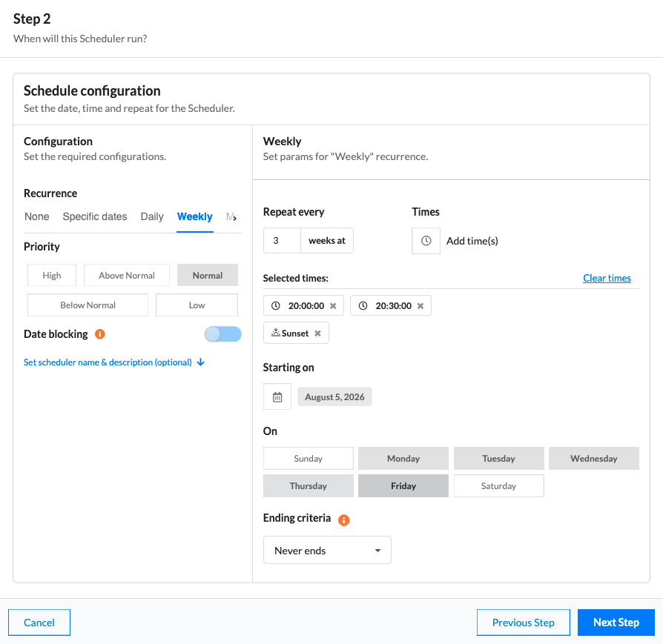Click the 20:30:00 time chip text
This screenshot has height=644, width=663.
(x=394, y=306)
